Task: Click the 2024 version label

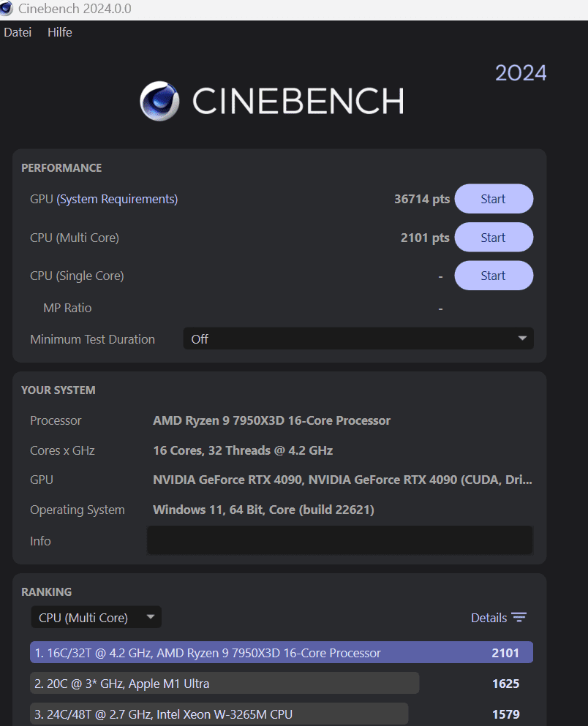Action: (x=521, y=73)
